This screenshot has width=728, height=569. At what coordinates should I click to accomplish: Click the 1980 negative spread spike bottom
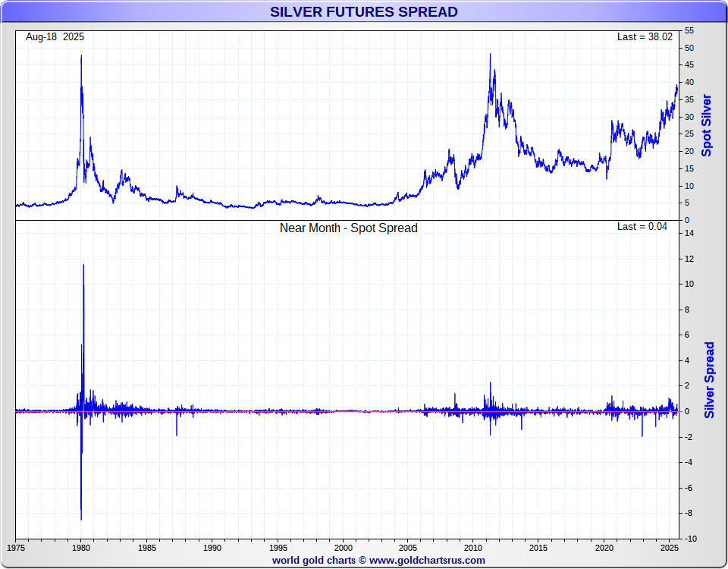coord(81,518)
